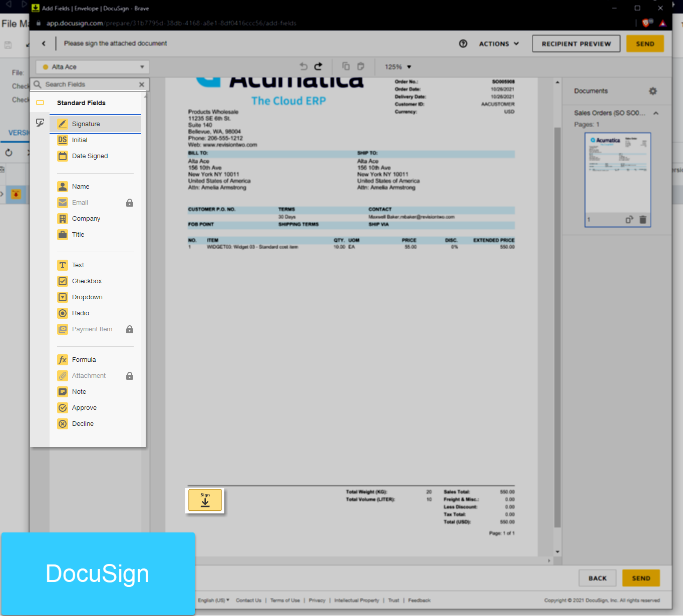This screenshot has width=683, height=616.
Task: Click the scrollbar up arrow
Action: click(x=557, y=82)
